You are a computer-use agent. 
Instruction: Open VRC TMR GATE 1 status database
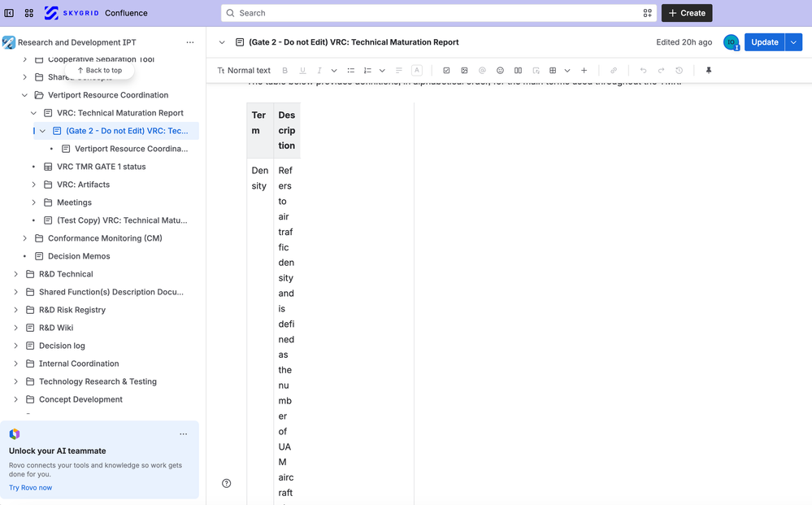[x=101, y=167]
